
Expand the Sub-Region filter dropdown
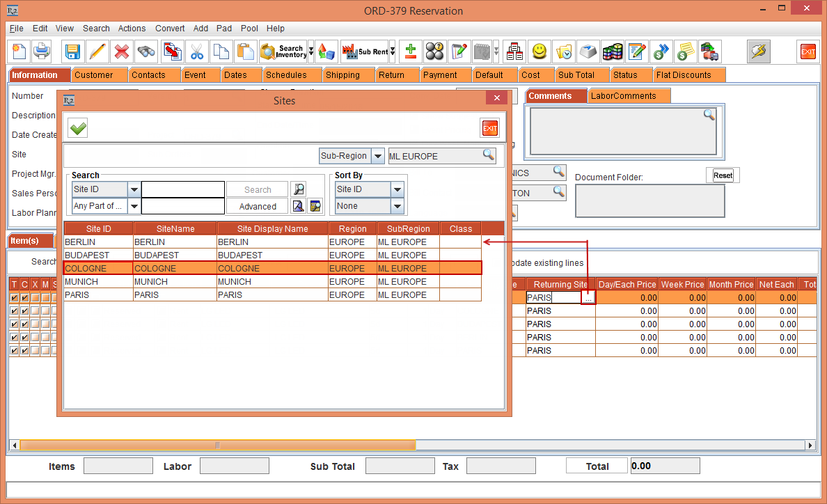[377, 156]
